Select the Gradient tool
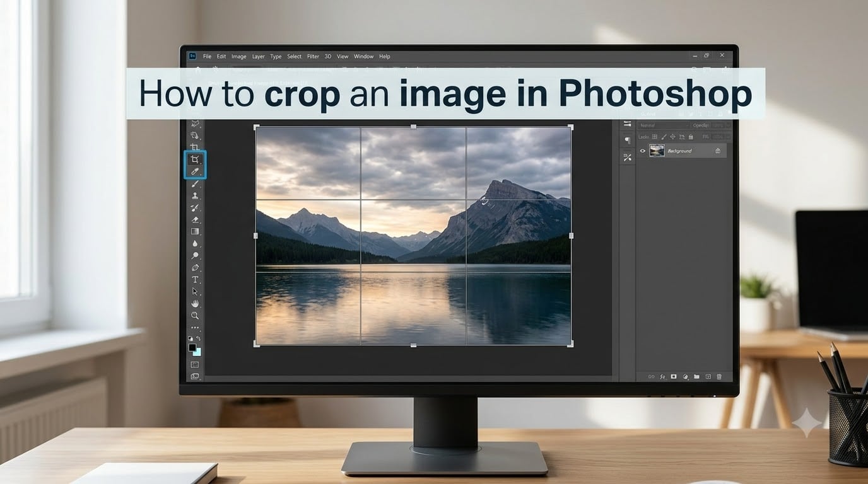Screen dimensions: 868x484 (x=195, y=231)
